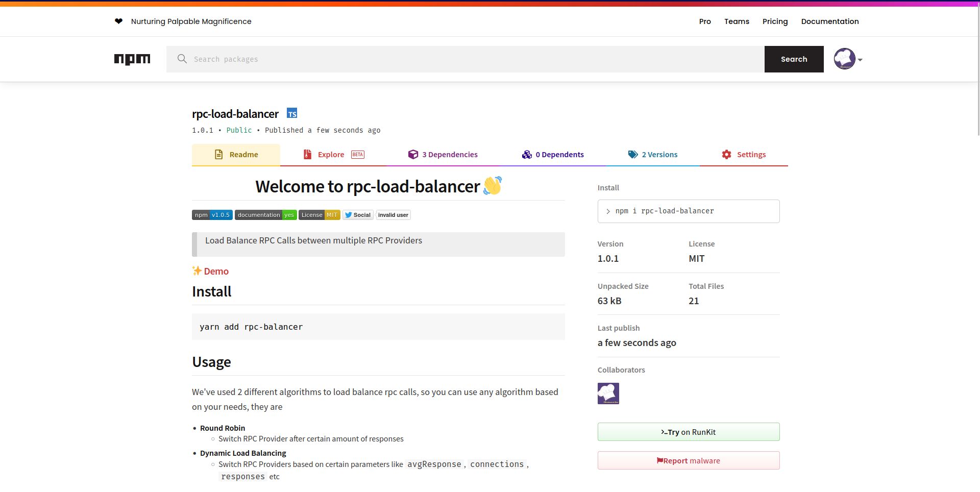Viewport: 980px width, 492px height.
Task: Click the License MIT badge
Action: [320, 215]
